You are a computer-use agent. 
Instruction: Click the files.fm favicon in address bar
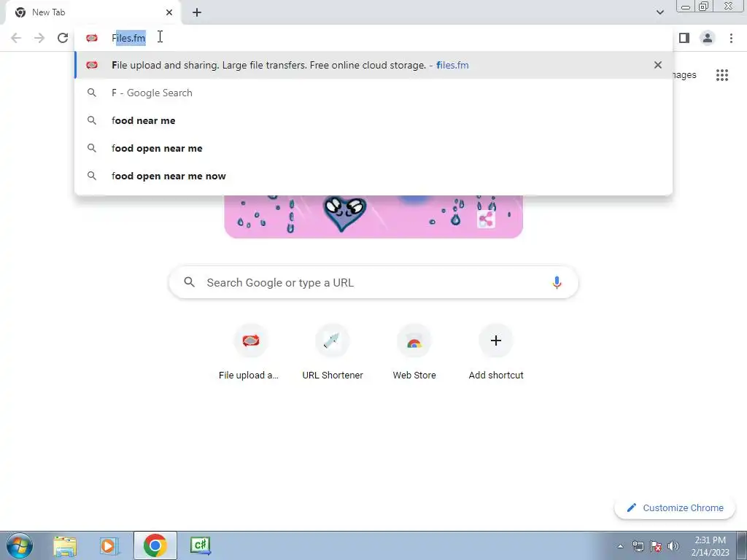click(92, 38)
